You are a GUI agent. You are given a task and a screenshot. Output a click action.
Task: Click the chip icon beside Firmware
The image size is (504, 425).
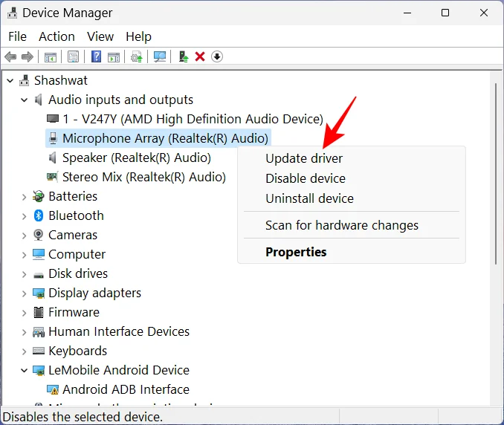click(x=39, y=312)
